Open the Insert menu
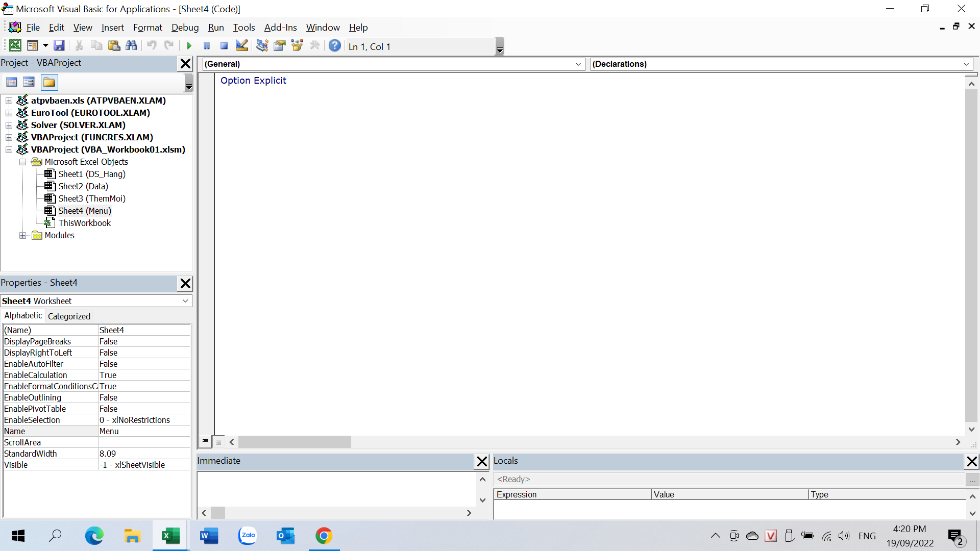Image resolution: width=980 pixels, height=551 pixels. pos(112,28)
